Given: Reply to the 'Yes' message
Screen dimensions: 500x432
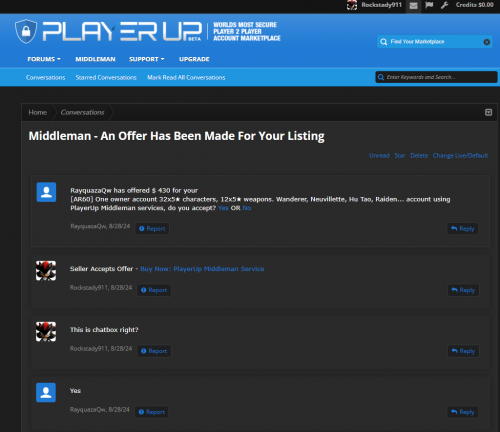Looking at the screenshot, I should (463, 412).
